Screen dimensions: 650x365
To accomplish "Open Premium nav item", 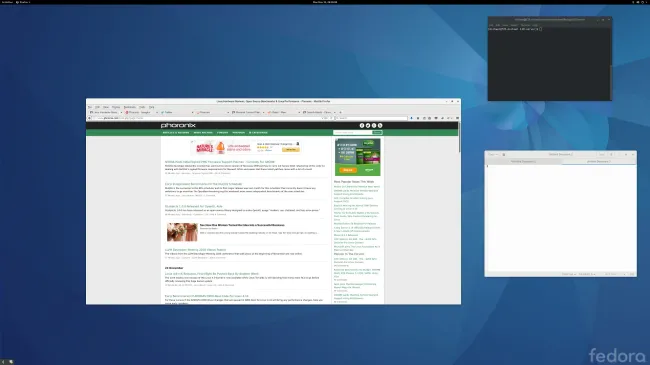I will tap(238, 133).
